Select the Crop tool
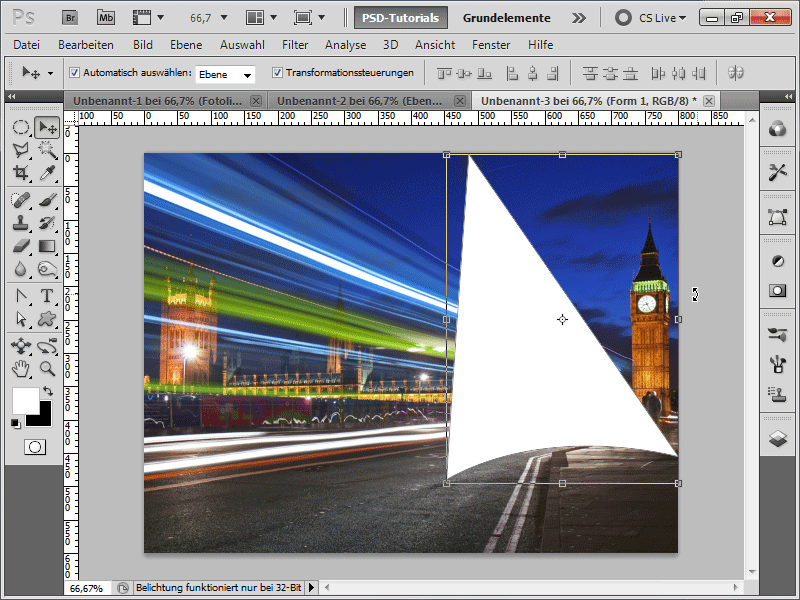The image size is (800, 600). [x=20, y=172]
